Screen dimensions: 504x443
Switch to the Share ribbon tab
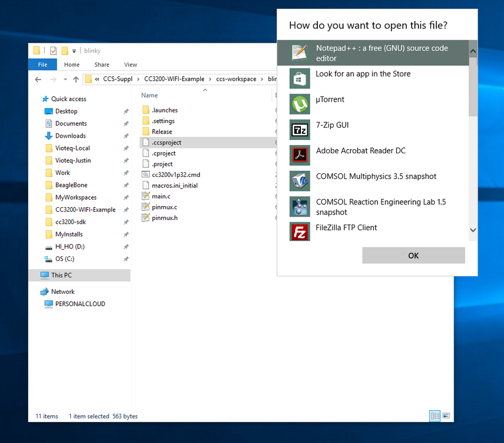[102, 64]
